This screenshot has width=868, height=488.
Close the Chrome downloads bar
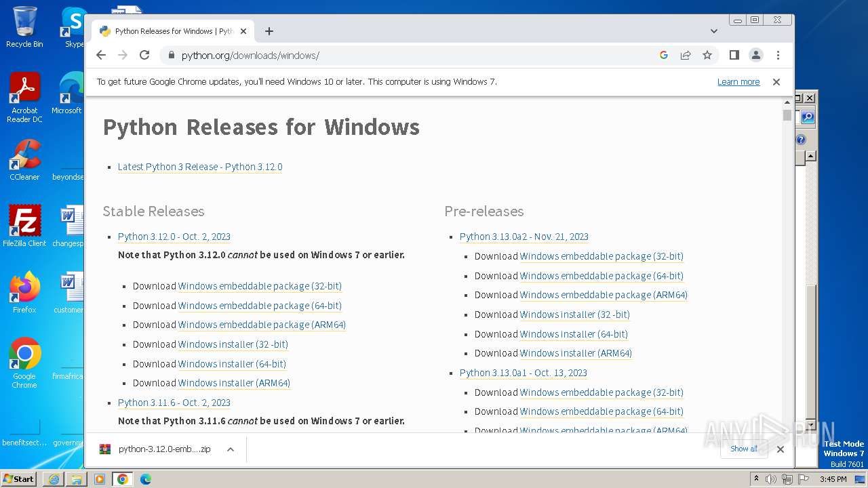click(781, 449)
